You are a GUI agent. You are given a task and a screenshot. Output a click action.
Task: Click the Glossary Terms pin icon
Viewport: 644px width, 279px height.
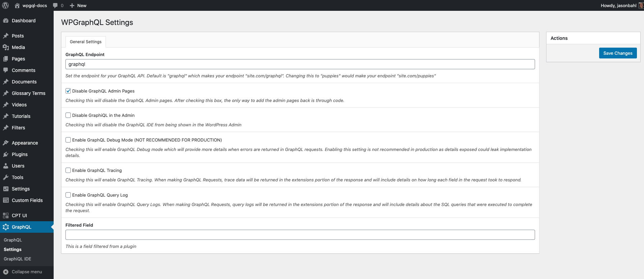6,93
